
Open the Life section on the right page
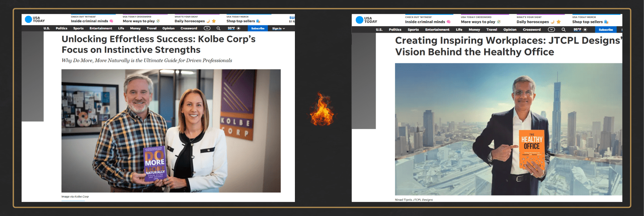pyautogui.click(x=459, y=29)
